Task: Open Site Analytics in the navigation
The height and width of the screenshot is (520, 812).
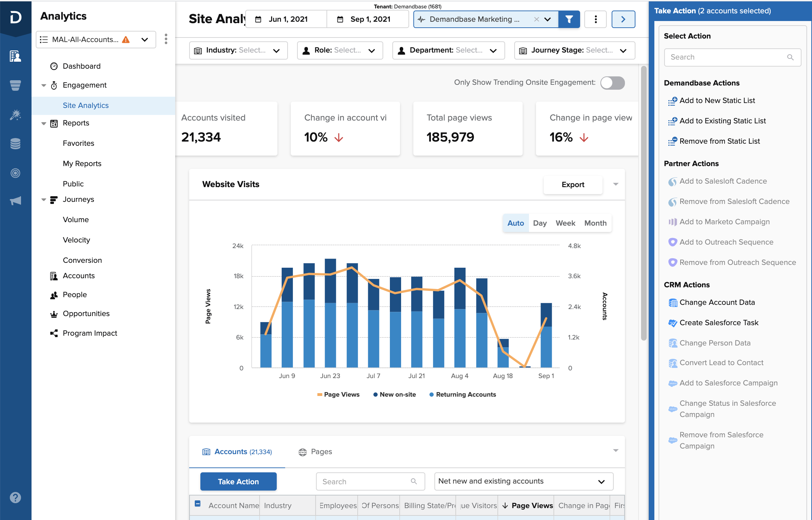Action: tap(85, 105)
